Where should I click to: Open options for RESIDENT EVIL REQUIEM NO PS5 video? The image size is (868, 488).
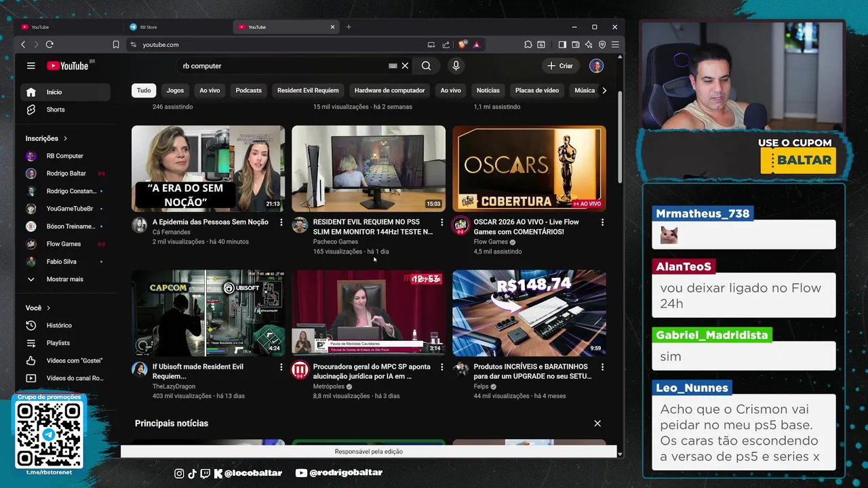(x=441, y=222)
